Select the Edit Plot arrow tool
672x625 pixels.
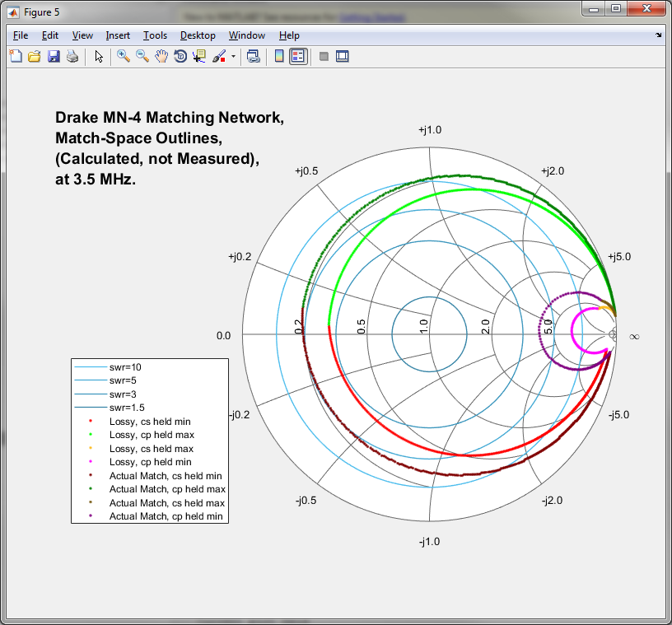coord(99,56)
